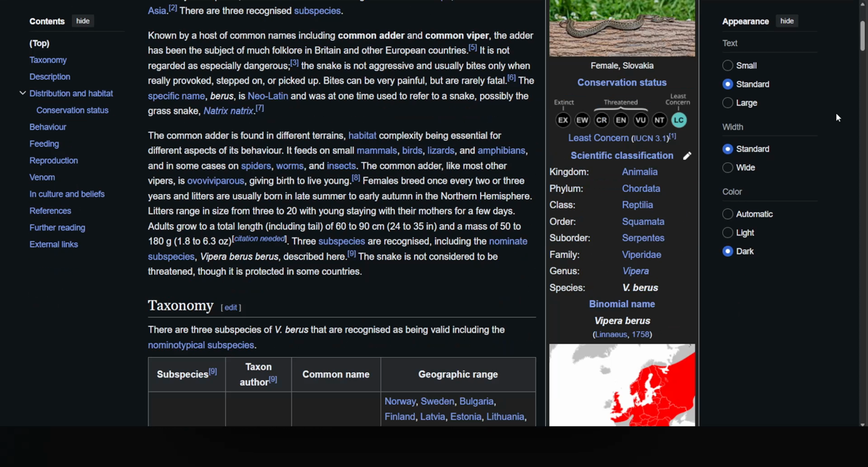Jump to Reproduction section
Viewport: 868px width, 467px height.
[x=54, y=160]
